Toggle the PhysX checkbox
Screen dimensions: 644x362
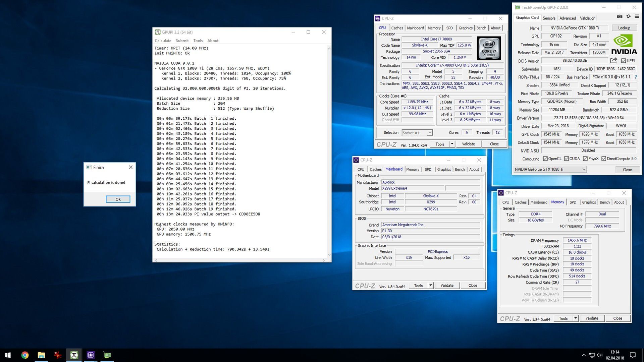(x=585, y=159)
